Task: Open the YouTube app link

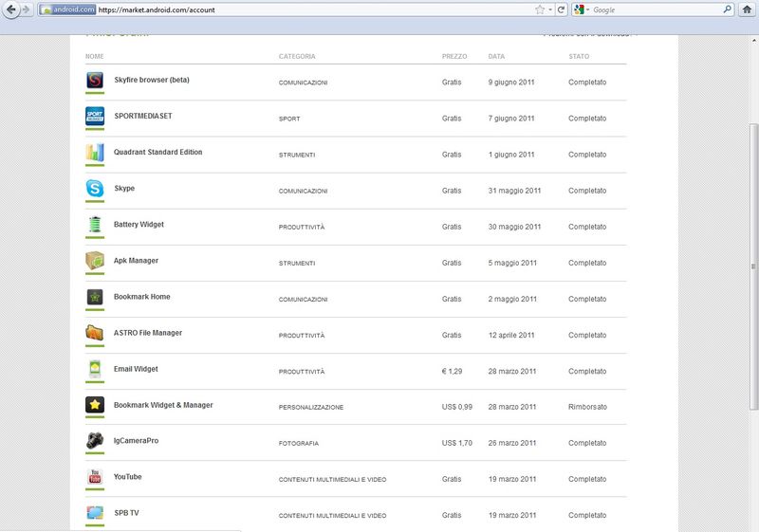Action: pos(128,477)
